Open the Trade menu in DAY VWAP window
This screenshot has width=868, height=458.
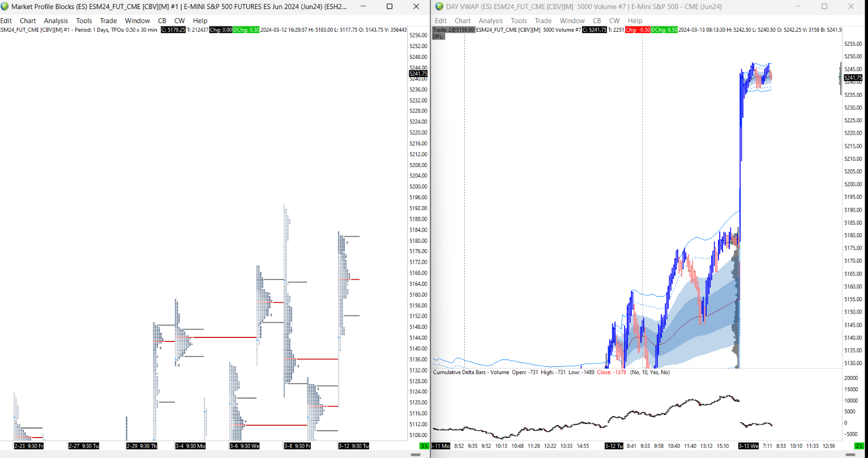click(x=543, y=21)
